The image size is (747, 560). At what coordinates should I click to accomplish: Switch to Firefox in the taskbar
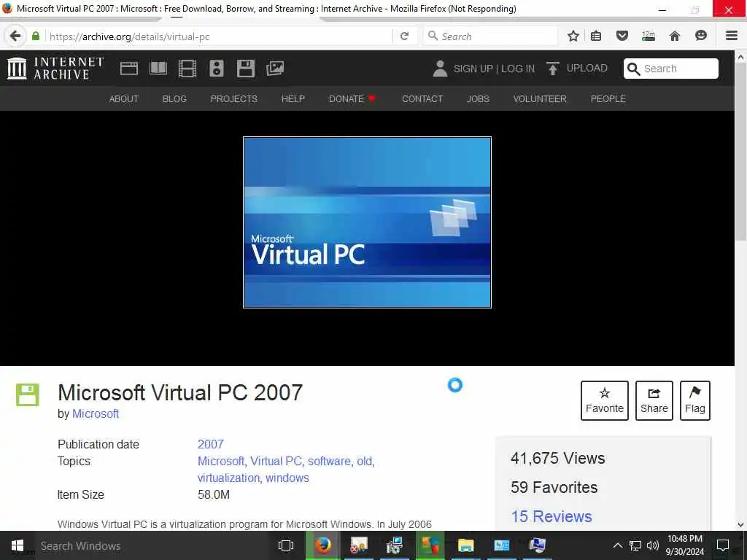coord(322,545)
